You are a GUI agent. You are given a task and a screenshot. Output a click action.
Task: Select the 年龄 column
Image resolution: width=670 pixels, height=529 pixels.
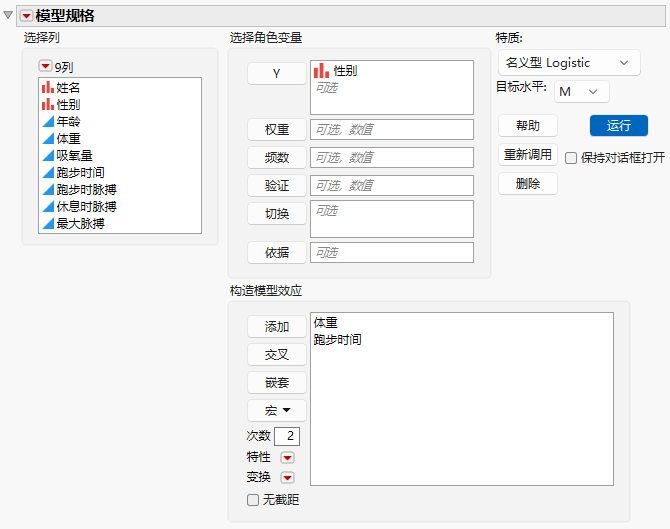tap(120, 122)
